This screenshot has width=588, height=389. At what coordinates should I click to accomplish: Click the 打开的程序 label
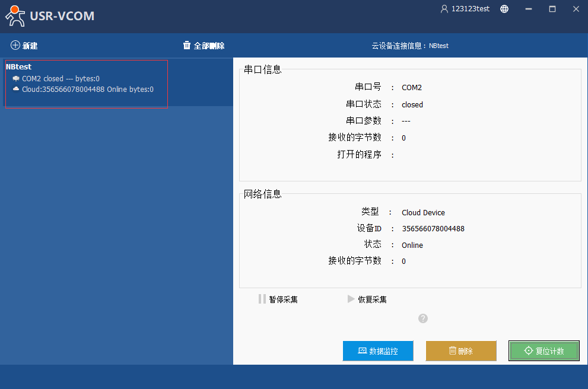pyautogui.click(x=359, y=154)
